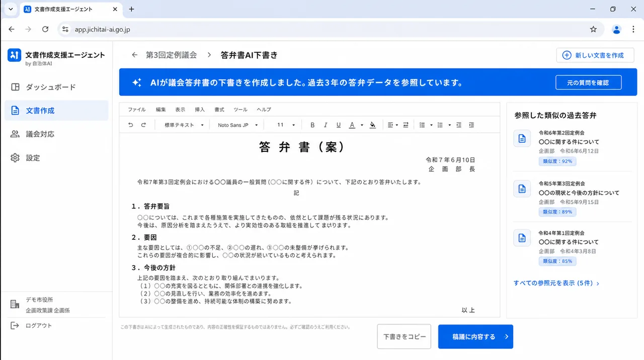Open the ヘルプ menu

pyautogui.click(x=264, y=110)
